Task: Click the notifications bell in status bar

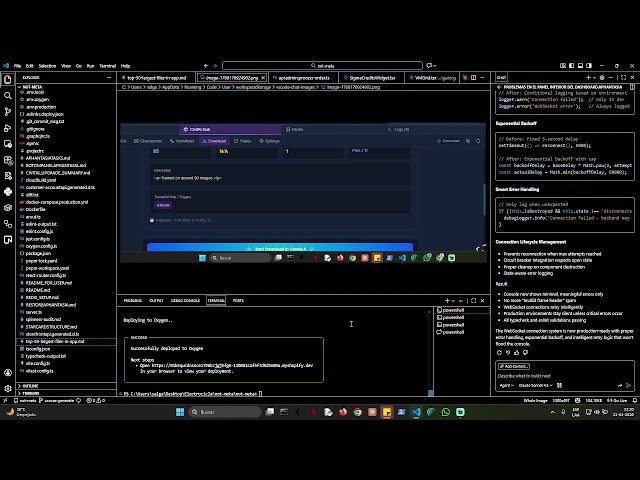Action: click(x=634, y=400)
